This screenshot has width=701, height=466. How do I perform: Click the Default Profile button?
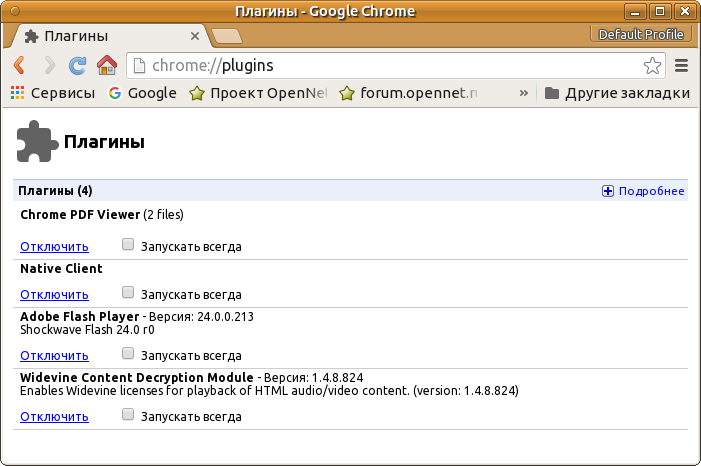pos(641,34)
